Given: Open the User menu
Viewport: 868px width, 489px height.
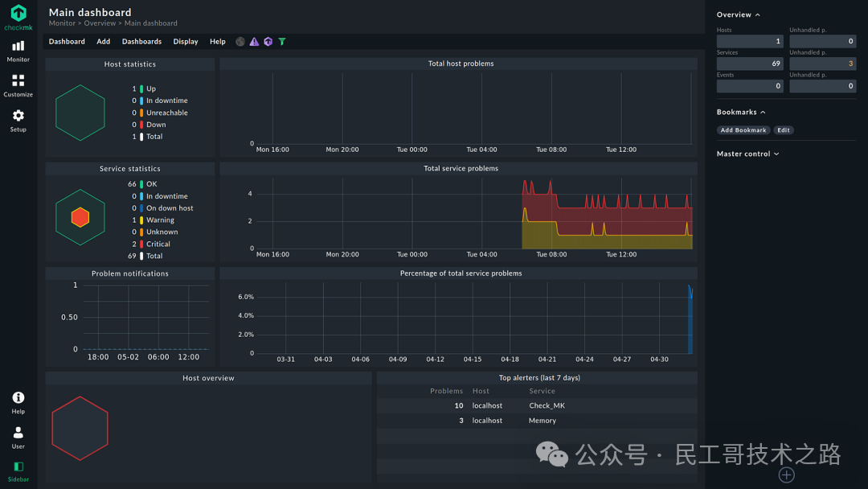Looking at the screenshot, I should pos(18,438).
